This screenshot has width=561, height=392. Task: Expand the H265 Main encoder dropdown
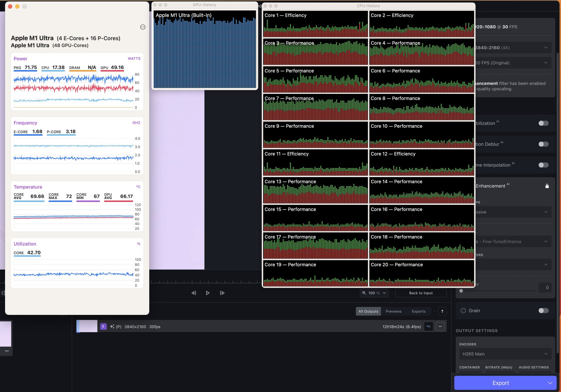(505, 354)
